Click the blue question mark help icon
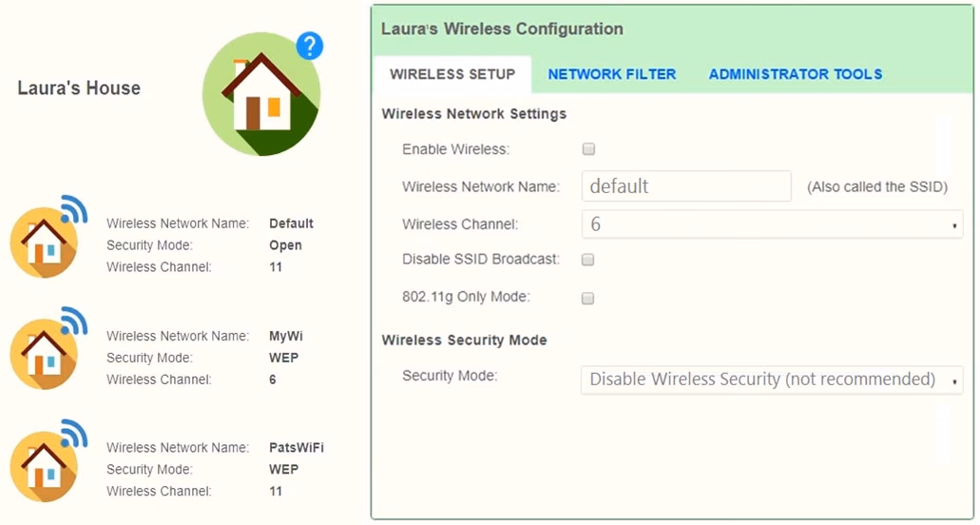The image size is (980, 525). point(309,46)
